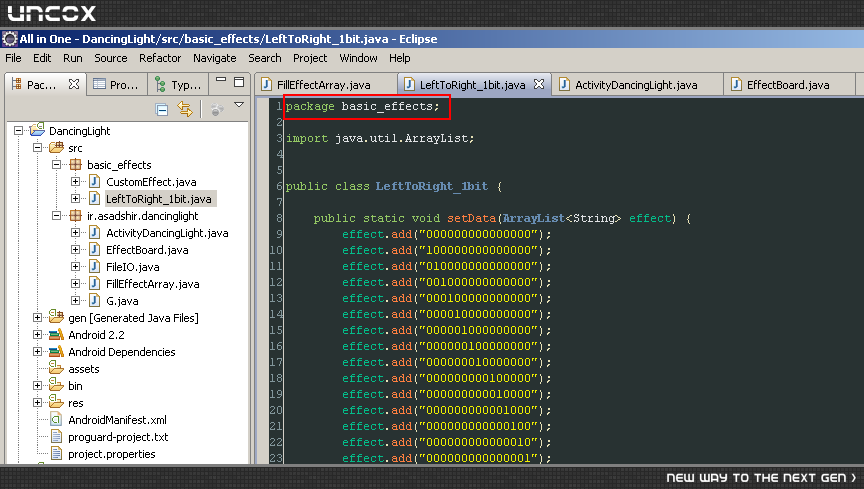Close the Package Explorer tab
This screenshot has height=489, width=864.
(x=74, y=84)
